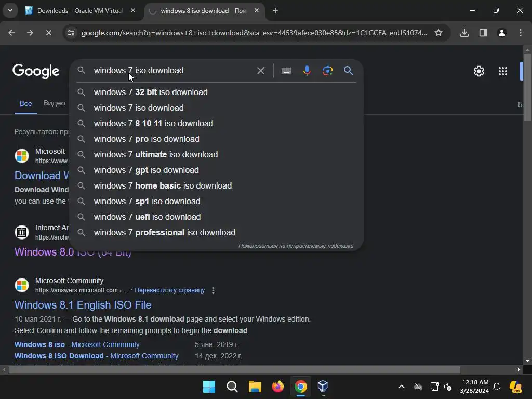Choose suggestion windows 7 iso download

coord(217,108)
